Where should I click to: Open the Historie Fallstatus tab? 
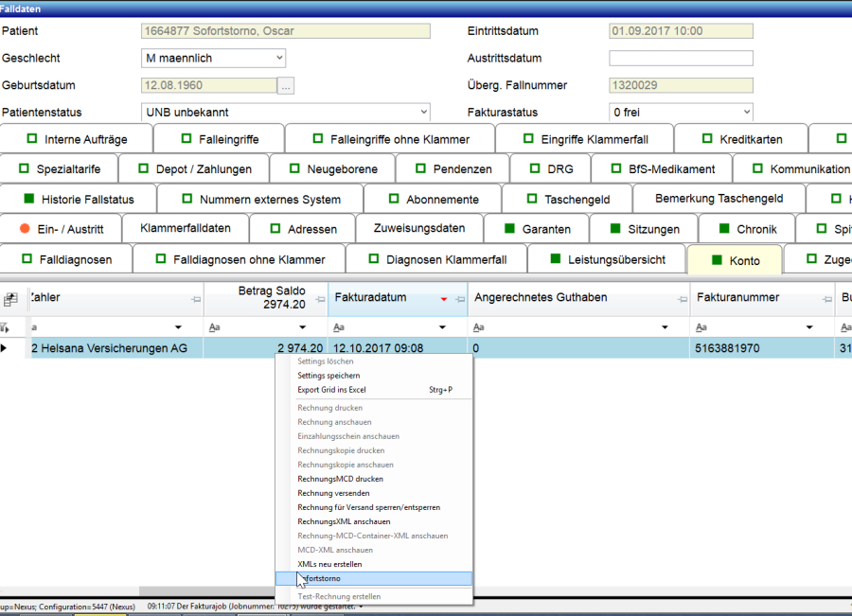(79, 200)
